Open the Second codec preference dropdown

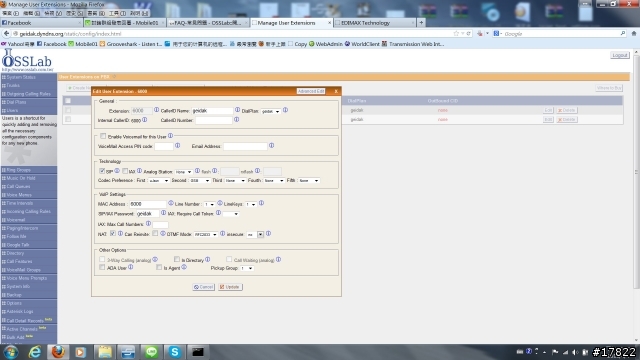199,180
